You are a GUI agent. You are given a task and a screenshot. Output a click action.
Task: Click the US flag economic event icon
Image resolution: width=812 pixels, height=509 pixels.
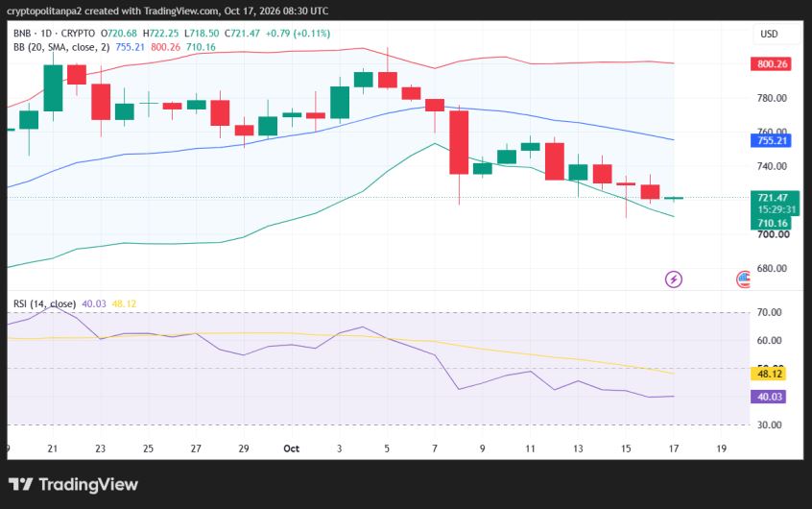coord(743,279)
